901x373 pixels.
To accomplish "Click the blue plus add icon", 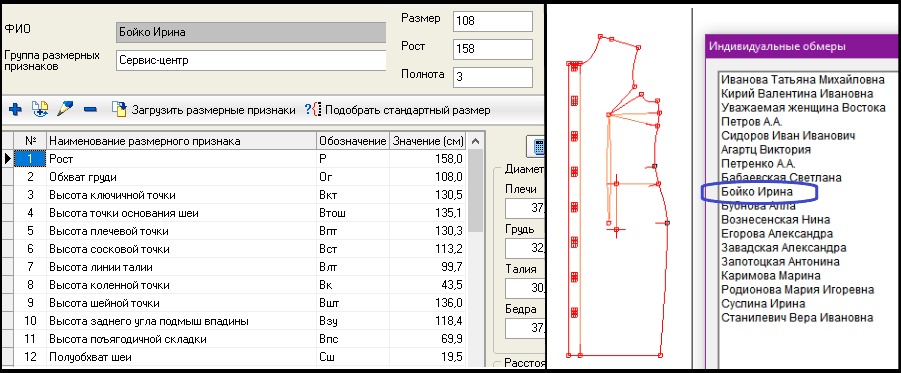I will tap(16, 109).
